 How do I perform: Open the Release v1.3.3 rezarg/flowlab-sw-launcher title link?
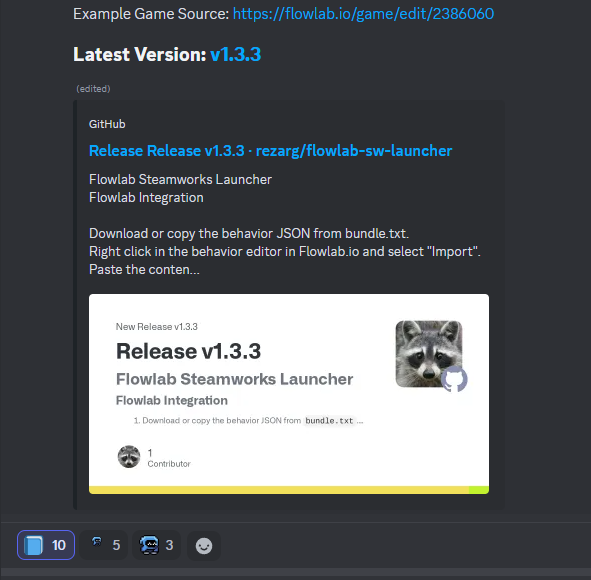270,151
